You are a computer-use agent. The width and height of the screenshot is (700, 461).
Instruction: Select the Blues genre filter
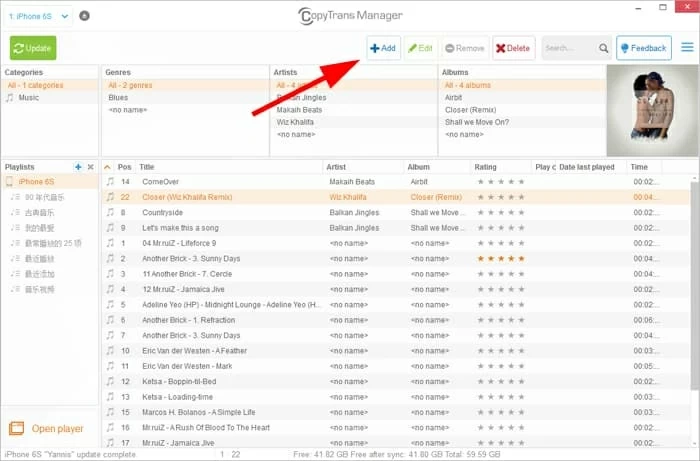tap(118, 98)
